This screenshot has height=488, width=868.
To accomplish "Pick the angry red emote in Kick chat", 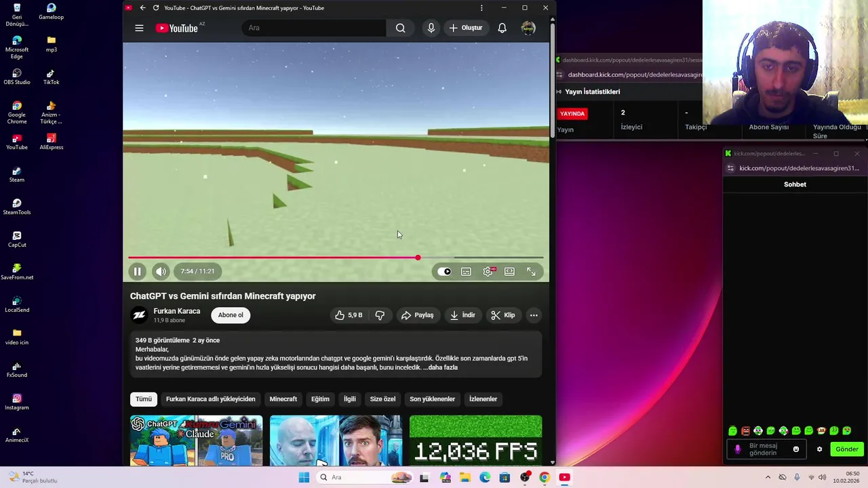I will click(745, 430).
